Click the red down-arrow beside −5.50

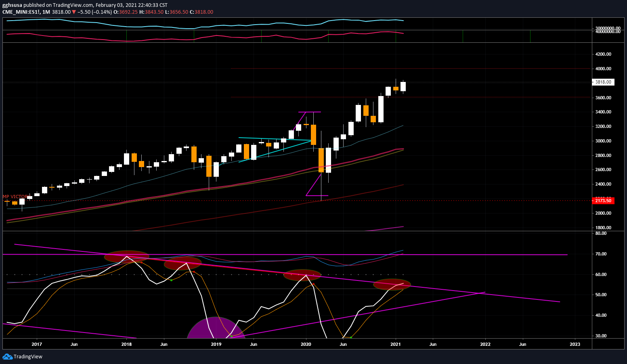pos(74,12)
